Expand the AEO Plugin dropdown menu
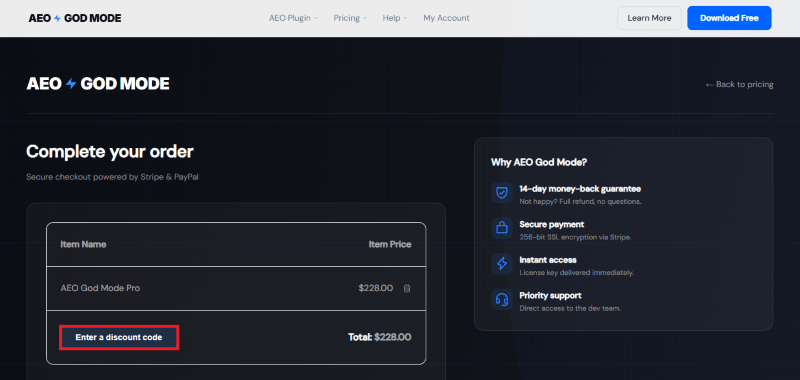This screenshot has height=380, width=800. pyautogui.click(x=293, y=18)
